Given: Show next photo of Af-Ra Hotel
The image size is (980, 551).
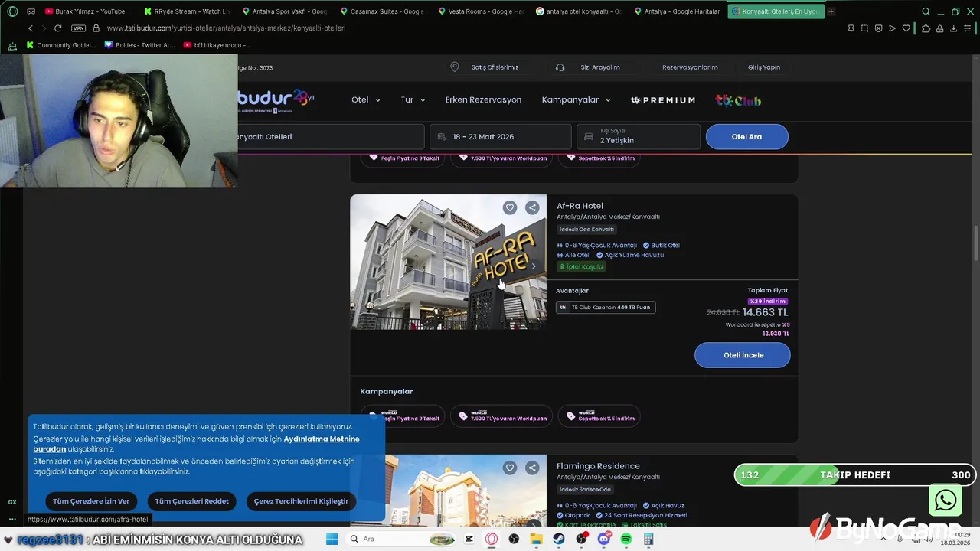Looking at the screenshot, I should coord(534,266).
